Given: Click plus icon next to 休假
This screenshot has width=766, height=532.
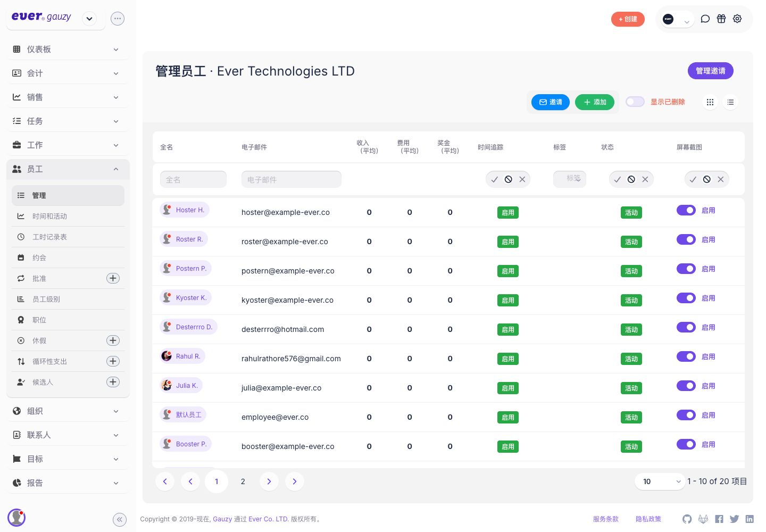Looking at the screenshot, I should [113, 340].
